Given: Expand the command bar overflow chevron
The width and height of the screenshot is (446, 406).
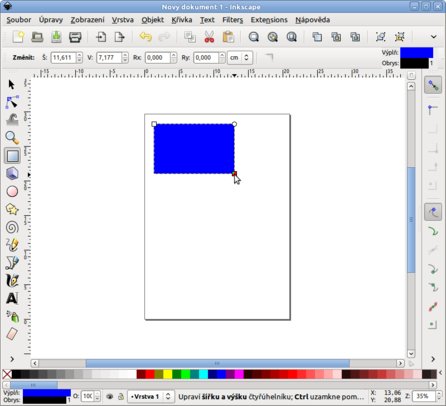Looking at the screenshot, I should coord(433,37).
